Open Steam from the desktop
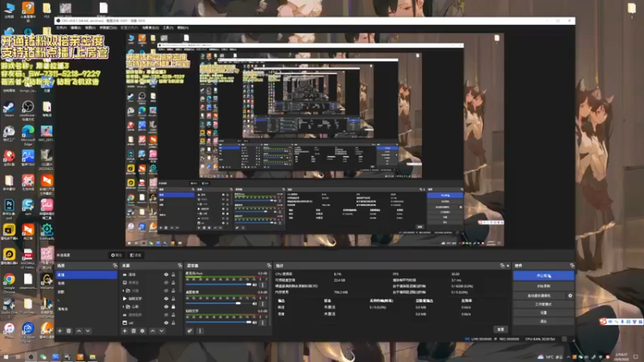The width and height of the screenshot is (644, 362). [9, 109]
